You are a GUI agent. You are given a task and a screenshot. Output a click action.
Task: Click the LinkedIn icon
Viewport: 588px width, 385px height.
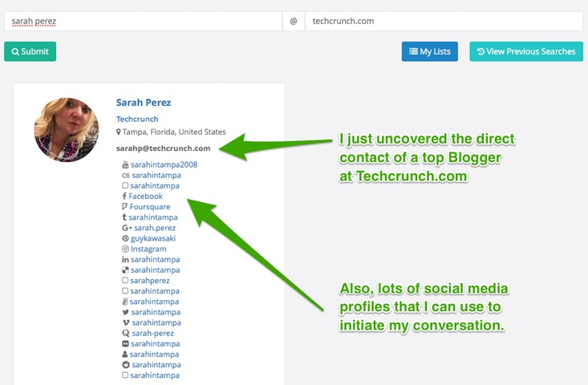coord(125,259)
